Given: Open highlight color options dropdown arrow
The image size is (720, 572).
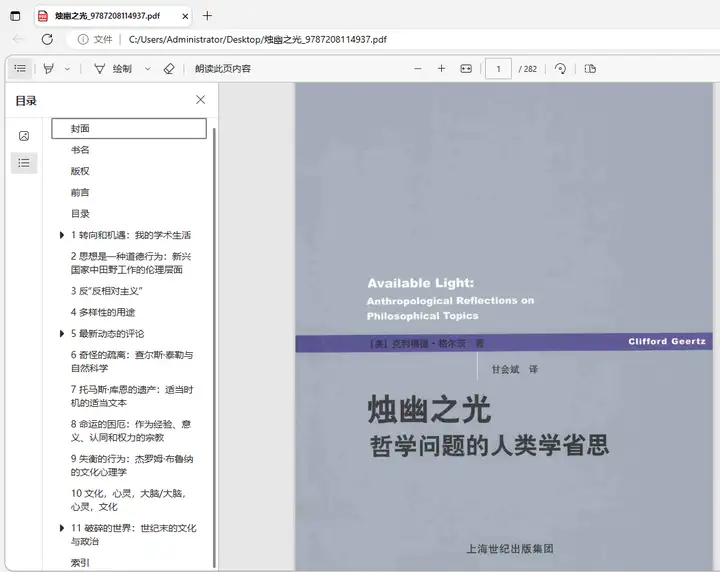Looking at the screenshot, I should point(67,69).
